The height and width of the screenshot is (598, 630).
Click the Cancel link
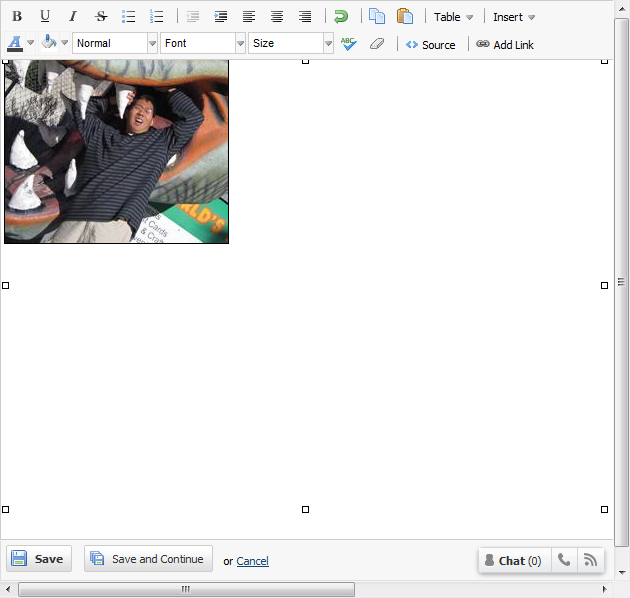[252, 561]
